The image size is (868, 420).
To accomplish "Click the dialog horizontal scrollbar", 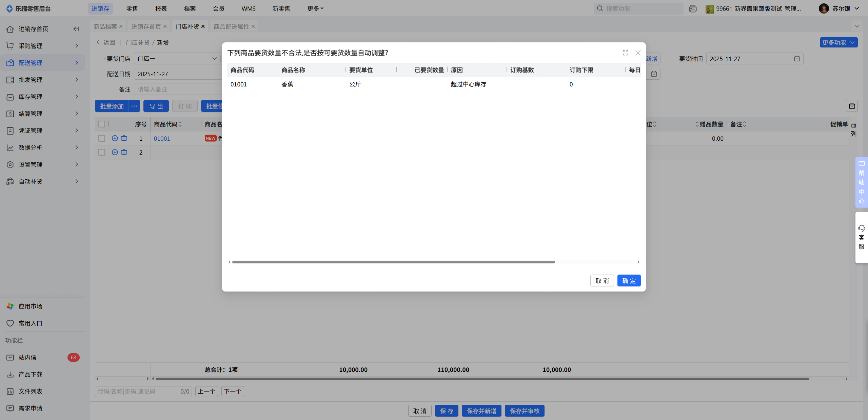I will [393, 262].
